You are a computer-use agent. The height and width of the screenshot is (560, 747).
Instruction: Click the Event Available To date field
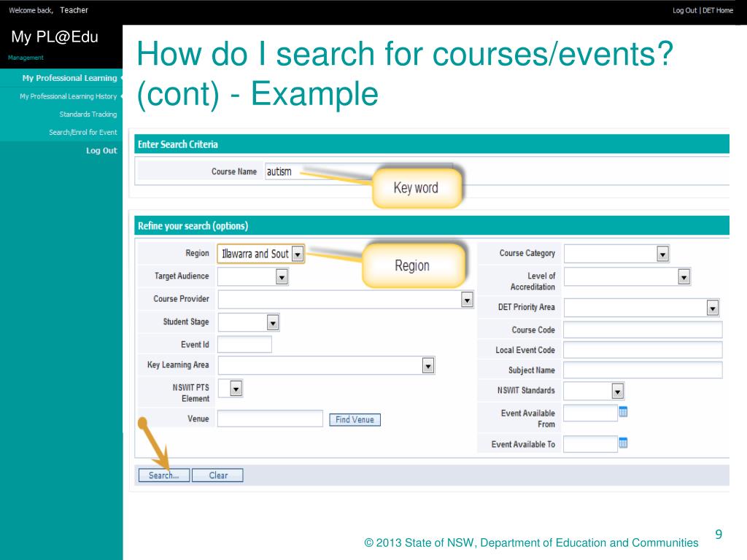point(590,444)
